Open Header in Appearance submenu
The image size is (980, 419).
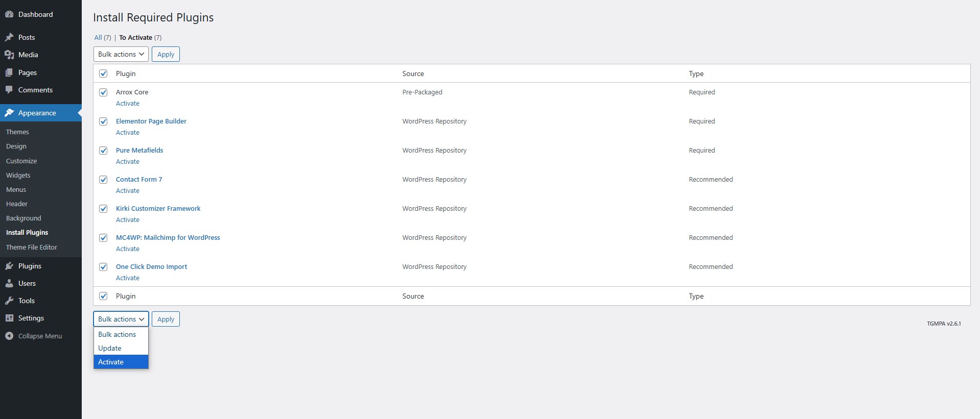(17, 204)
